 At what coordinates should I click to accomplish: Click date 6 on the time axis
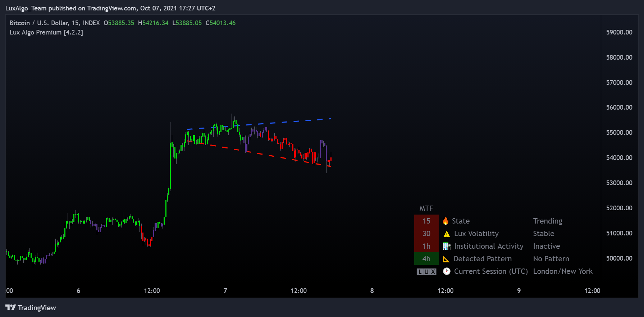click(78, 291)
